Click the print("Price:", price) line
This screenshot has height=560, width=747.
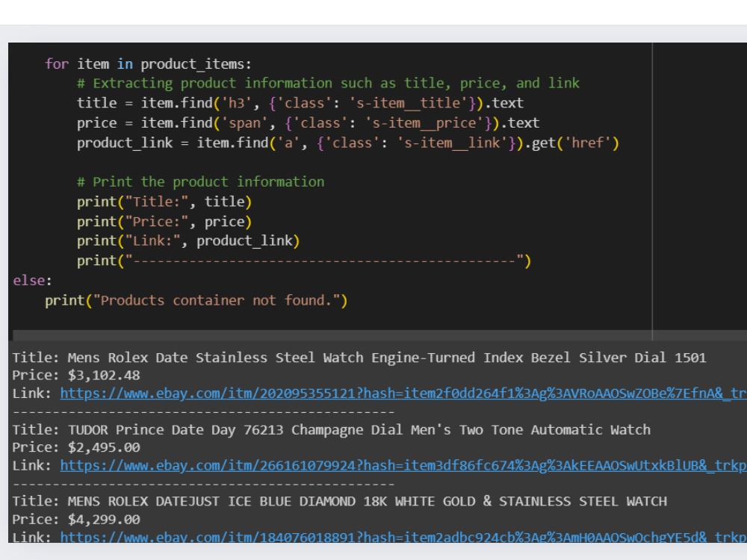164,222
